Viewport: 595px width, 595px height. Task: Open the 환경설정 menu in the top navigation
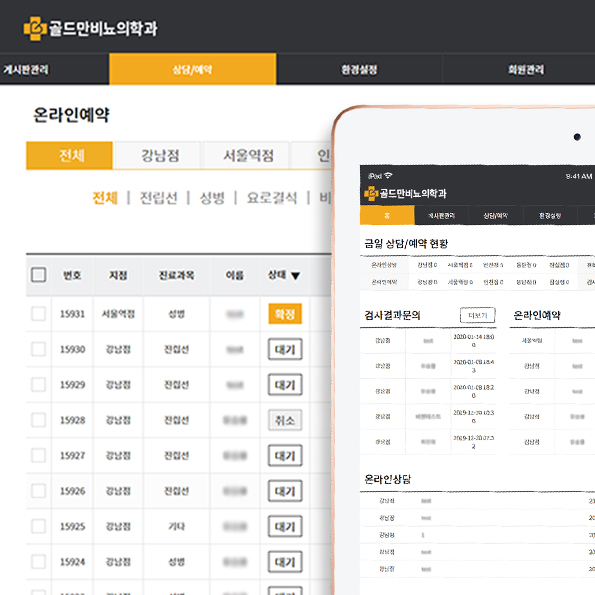click(x=359, y=69)
